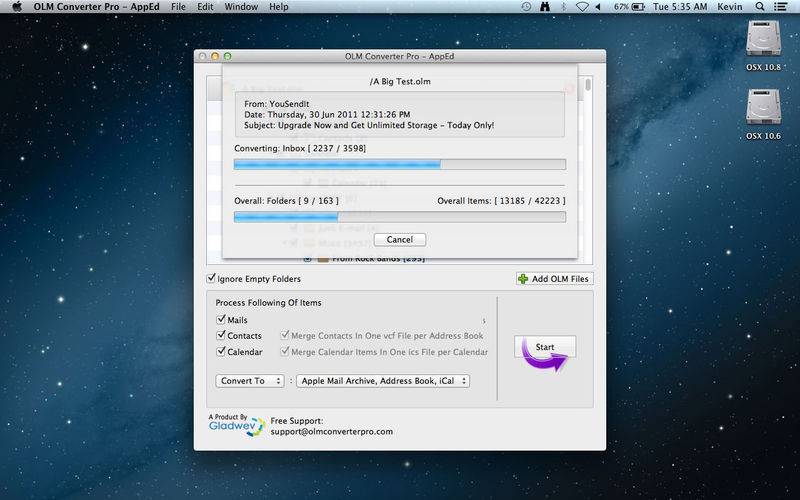Click the yellow minimize window button
Viewport: 800px width, 500px height.
pos(215,56)
